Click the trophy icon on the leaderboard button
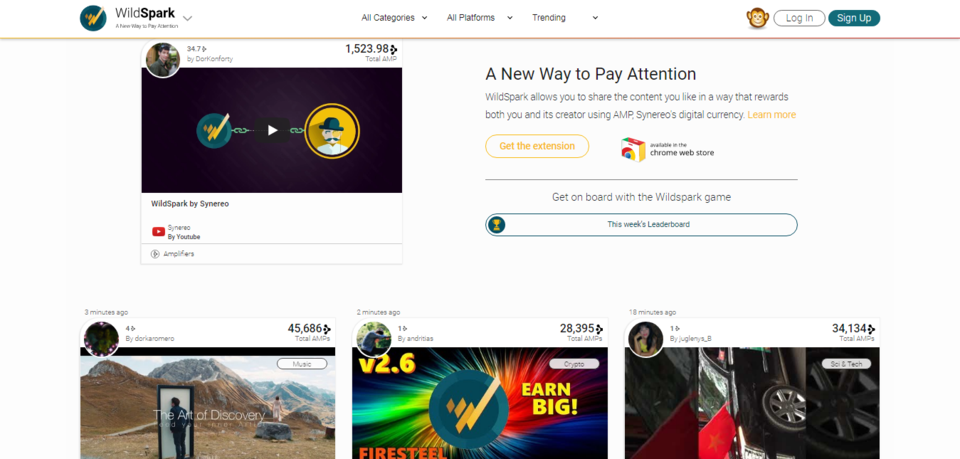 click(x=497, y=225)
